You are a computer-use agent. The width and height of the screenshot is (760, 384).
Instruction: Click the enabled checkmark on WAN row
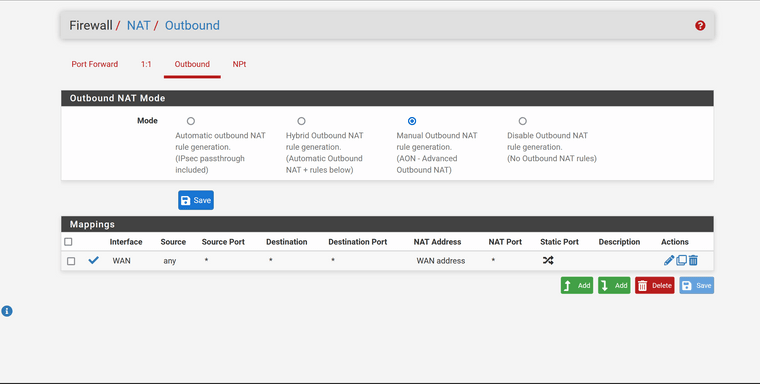[x=94, y=260]
